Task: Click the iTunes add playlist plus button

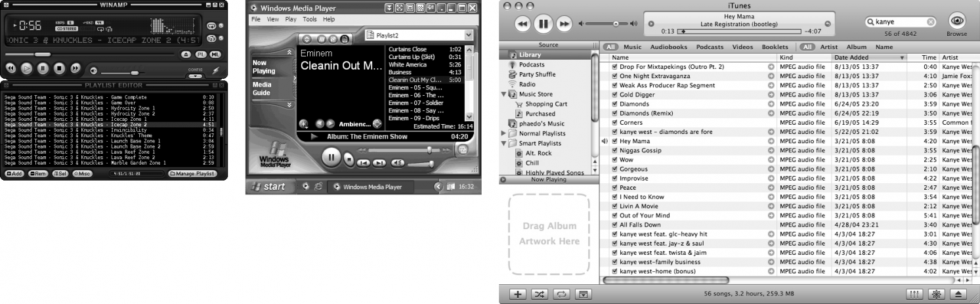Action: [x=519, y=294]
